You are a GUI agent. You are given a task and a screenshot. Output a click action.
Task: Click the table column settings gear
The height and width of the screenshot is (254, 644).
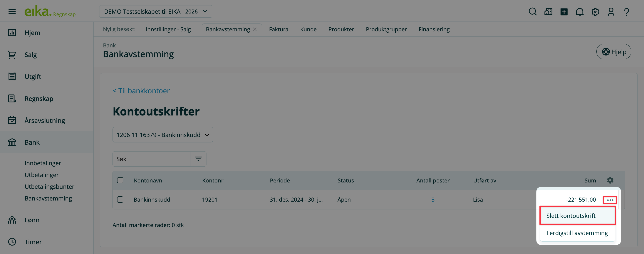click(x=610, y=180)
